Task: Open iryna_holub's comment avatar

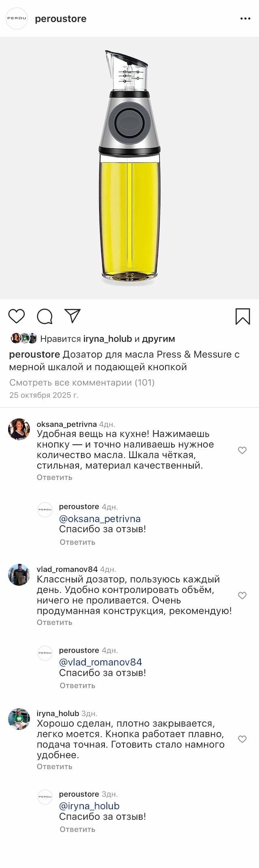Action: tap(19, 719)
